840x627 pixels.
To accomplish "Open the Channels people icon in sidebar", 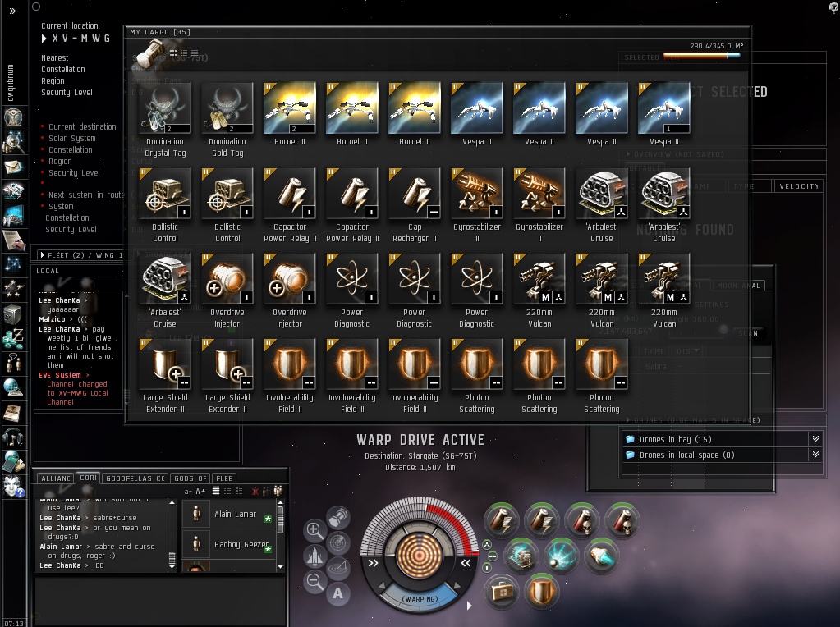I will [x=13, y=364].
